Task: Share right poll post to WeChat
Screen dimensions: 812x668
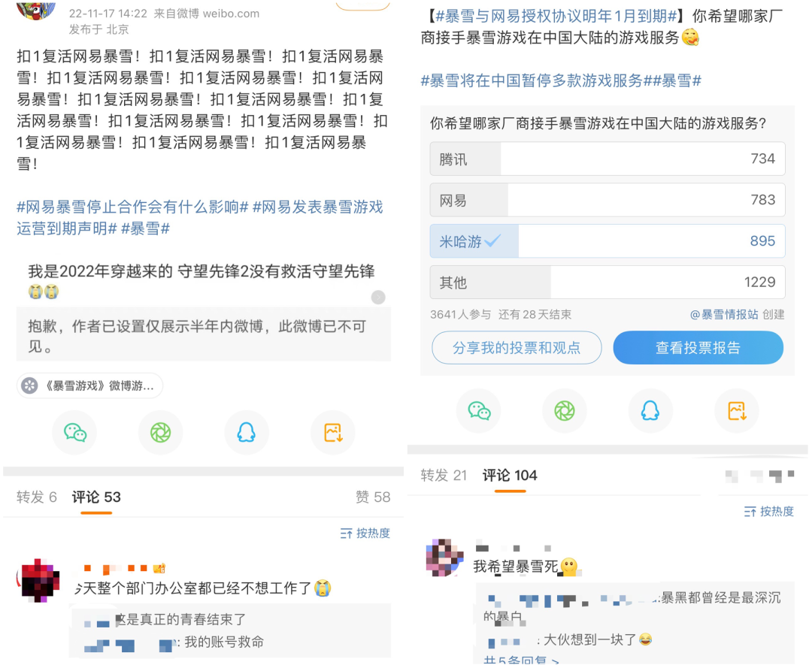Action: [479, 411]
